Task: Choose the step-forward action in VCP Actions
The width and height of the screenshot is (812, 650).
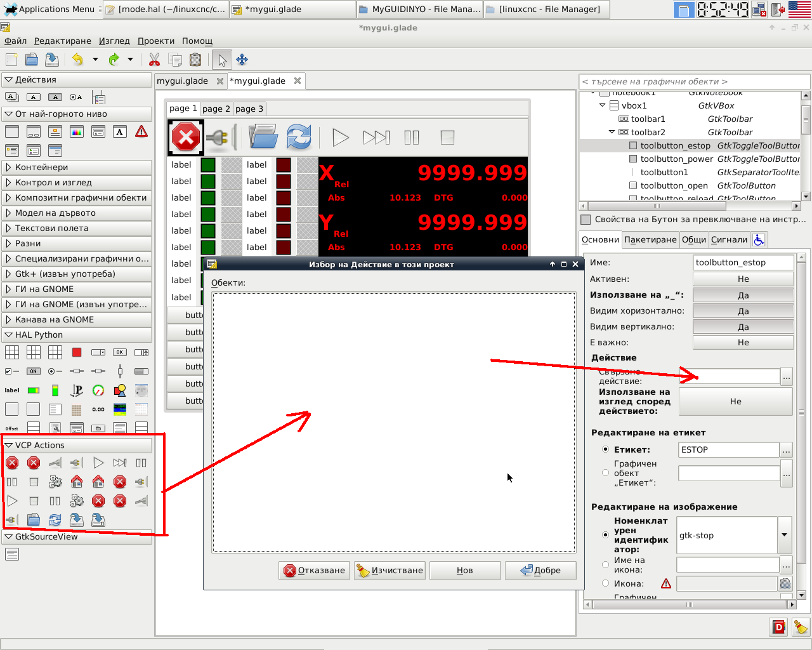Action: (120, 463)
